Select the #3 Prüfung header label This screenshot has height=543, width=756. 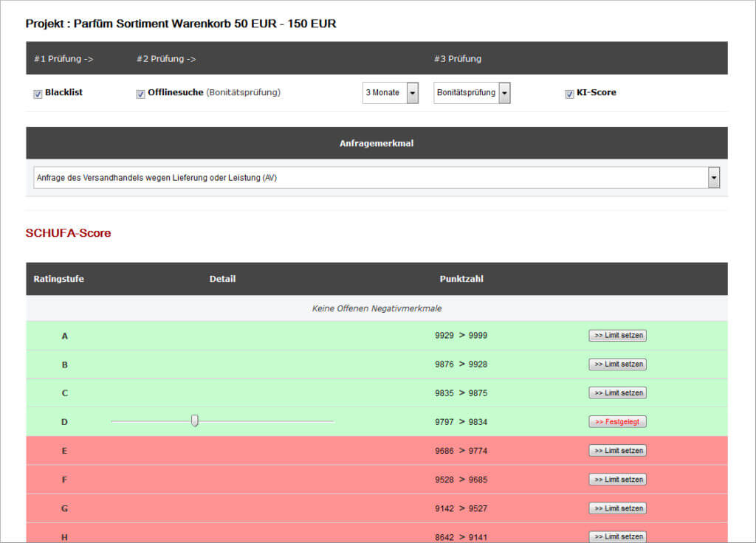457,59
